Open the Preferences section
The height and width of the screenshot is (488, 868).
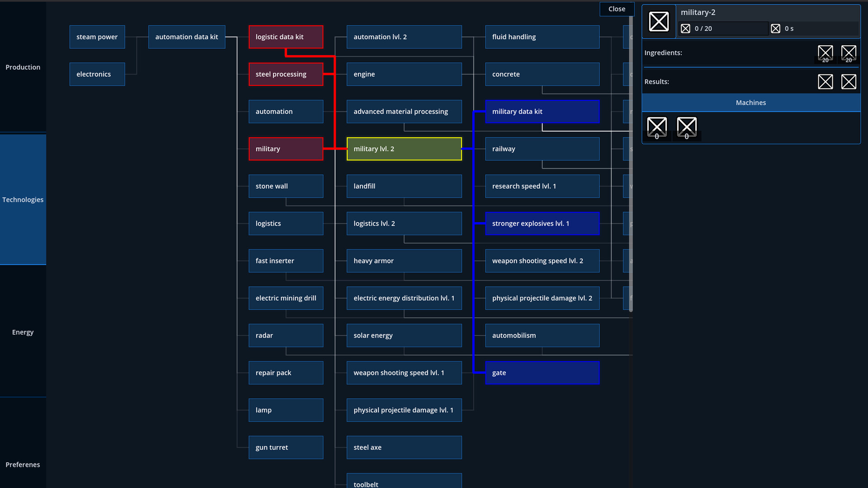pyautogui.click(x=23, y=465)
